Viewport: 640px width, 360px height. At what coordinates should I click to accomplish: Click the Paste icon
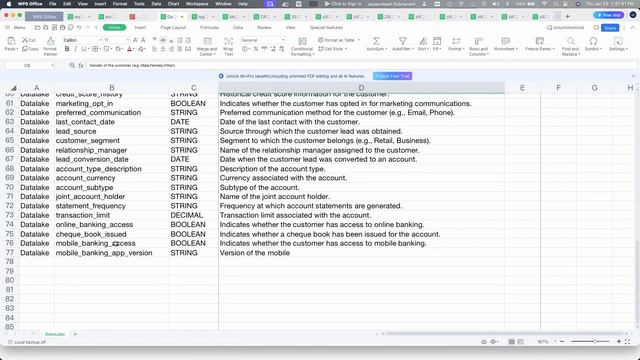(11, 41)
